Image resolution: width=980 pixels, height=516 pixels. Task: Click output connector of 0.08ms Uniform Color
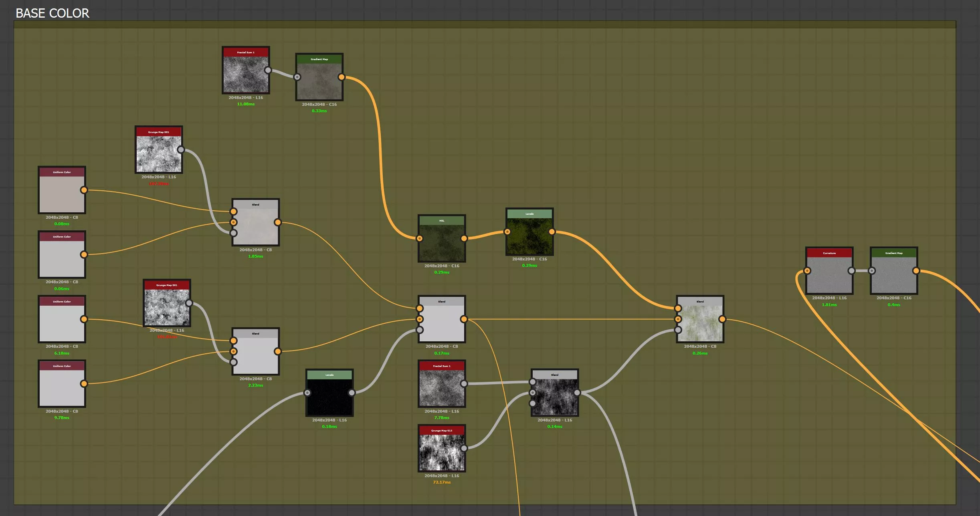point(84,190)
